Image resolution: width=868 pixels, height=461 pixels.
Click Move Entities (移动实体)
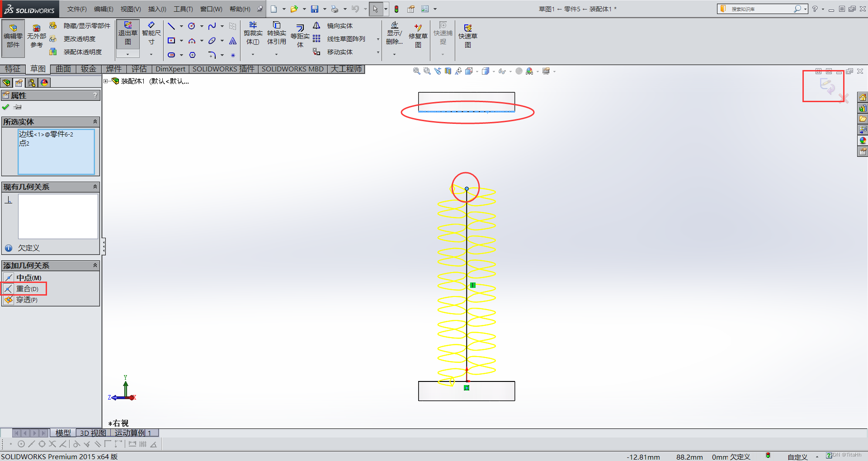click(333, 52)
